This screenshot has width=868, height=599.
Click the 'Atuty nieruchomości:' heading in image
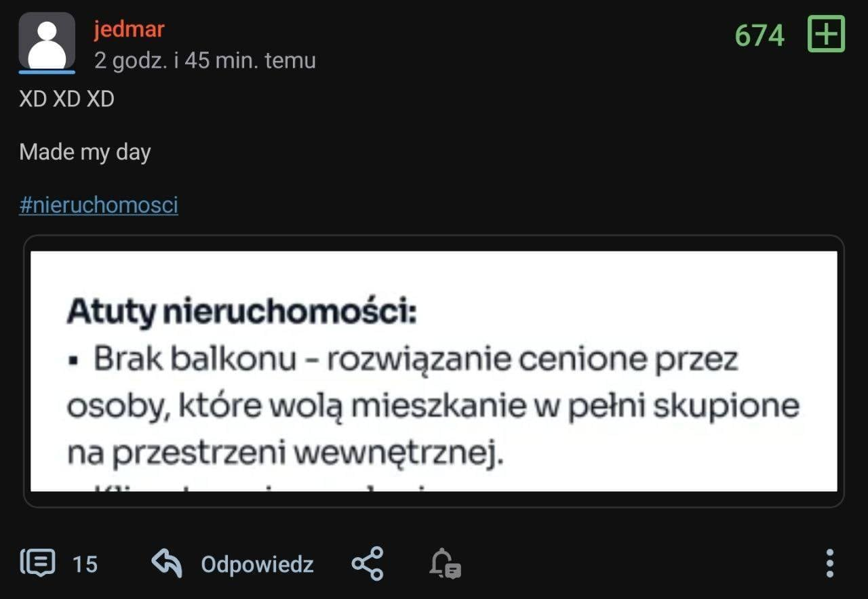pyautogui.click(x=241, y=312)
